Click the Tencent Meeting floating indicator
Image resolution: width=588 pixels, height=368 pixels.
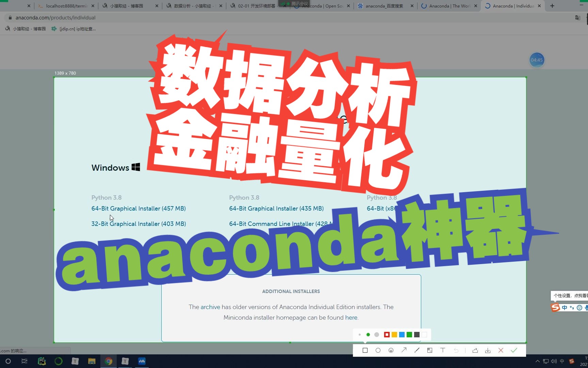click(294, 3)
